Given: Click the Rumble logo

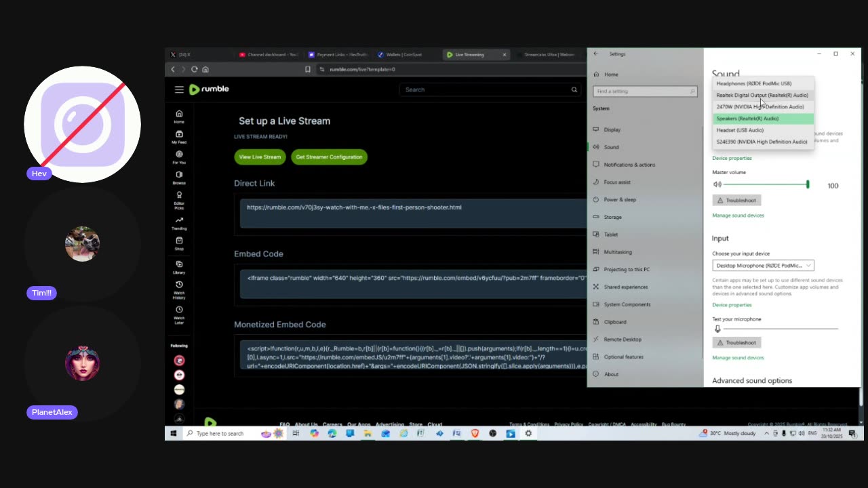Looking at the screenshot, I should [x=209, y=89].
